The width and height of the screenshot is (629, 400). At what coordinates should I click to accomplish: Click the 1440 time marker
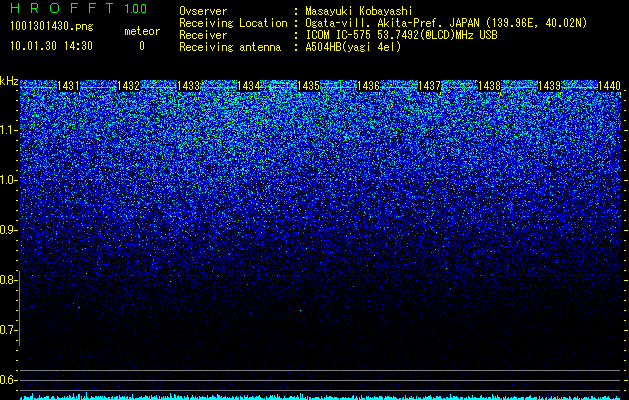click(x=609, y=86)
